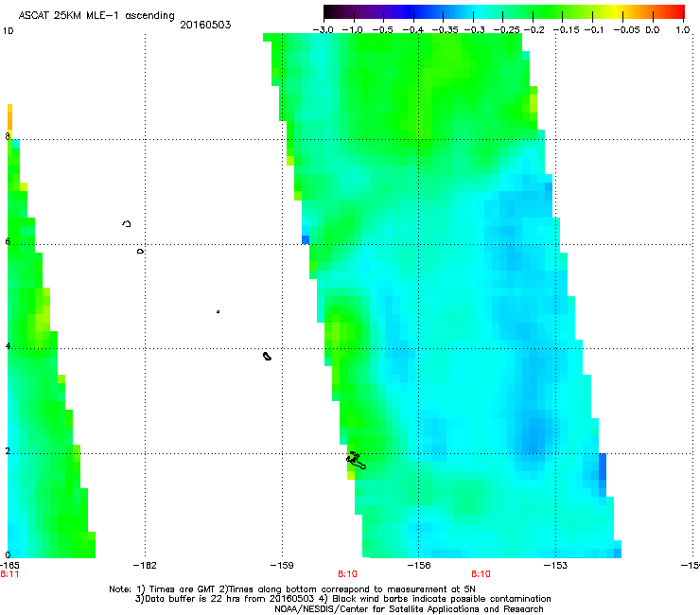Click the latitude label 6

coord(8,241)
